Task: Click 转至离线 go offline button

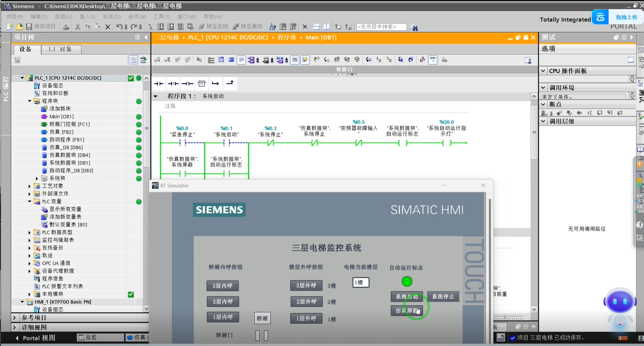Action: [248, 26]
